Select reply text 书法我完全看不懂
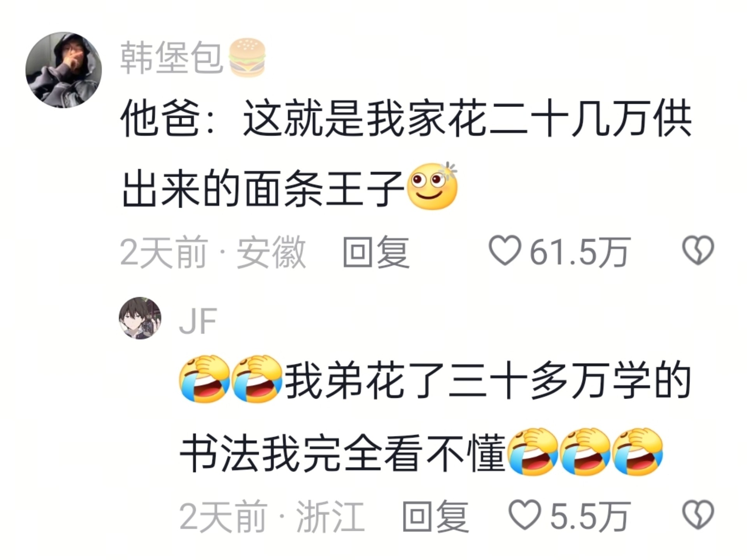The height and width of the screenshot is (560, 747). click(342, 453)
